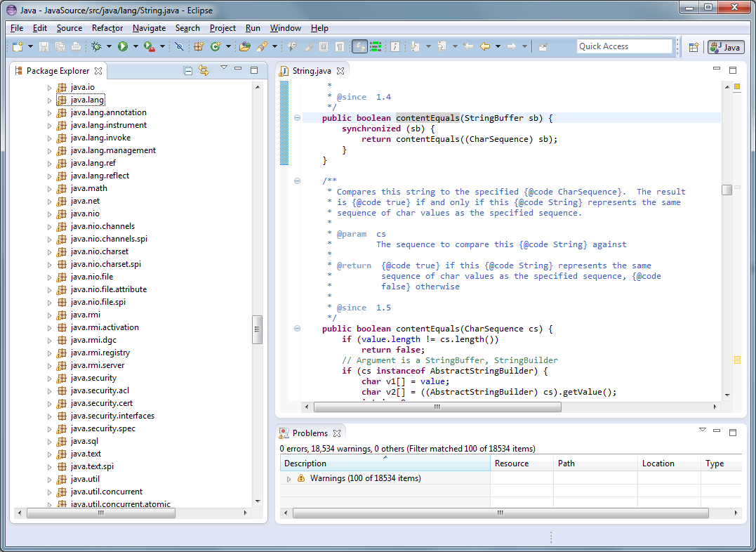Click the New wizard toolbar icon
The image size is (756, 552).
coord(18,46)
